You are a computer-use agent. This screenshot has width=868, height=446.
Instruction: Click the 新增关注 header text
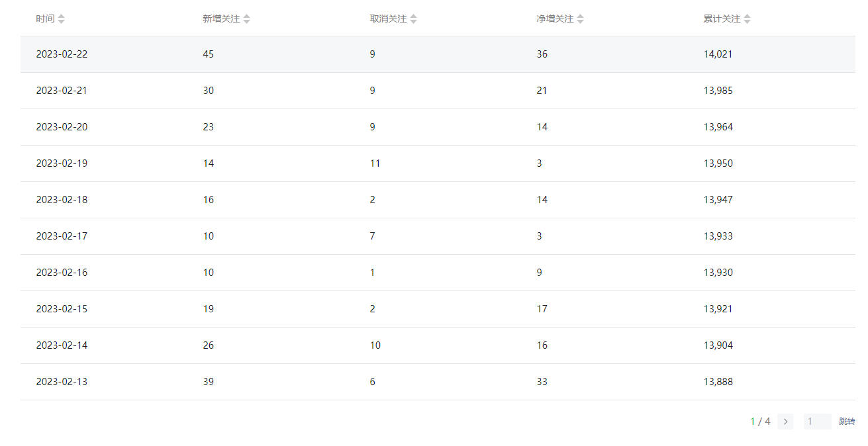(221, 19)
